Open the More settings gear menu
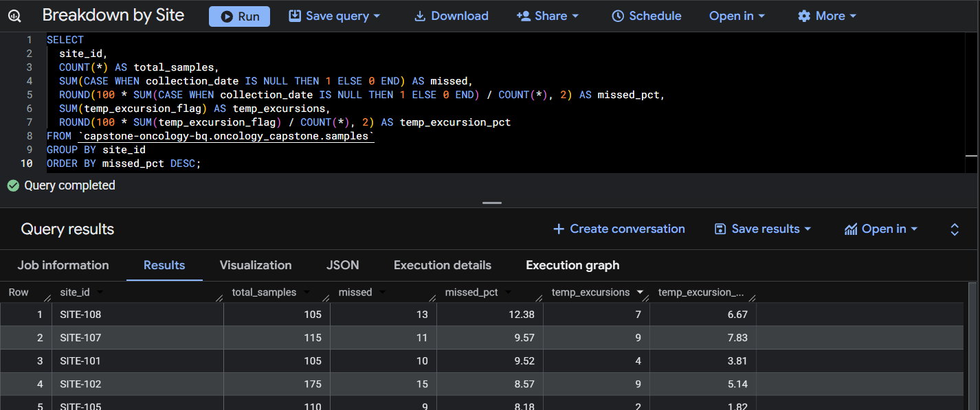 coord(827,16)
